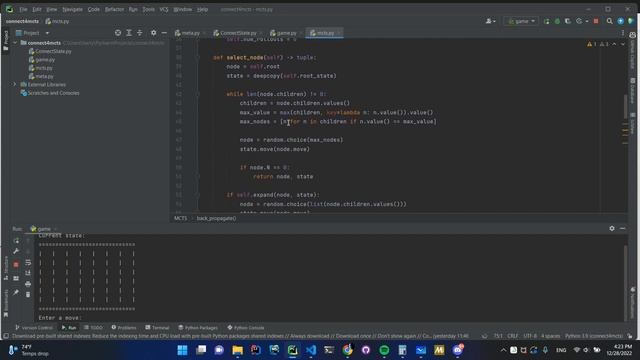
Task: Run with coverage icon in top toolbar
Action: (568, 21)
